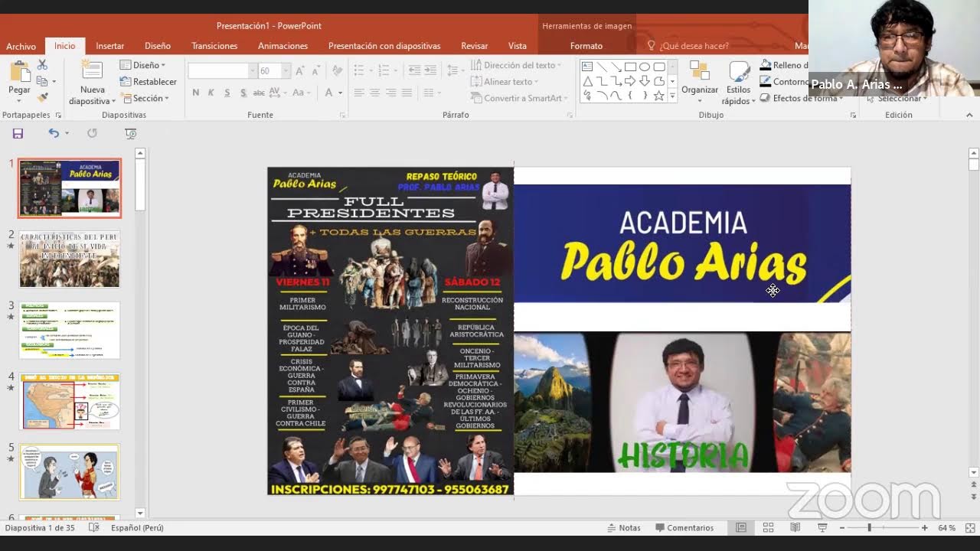Select the right arrow shape

coord(630,81)
